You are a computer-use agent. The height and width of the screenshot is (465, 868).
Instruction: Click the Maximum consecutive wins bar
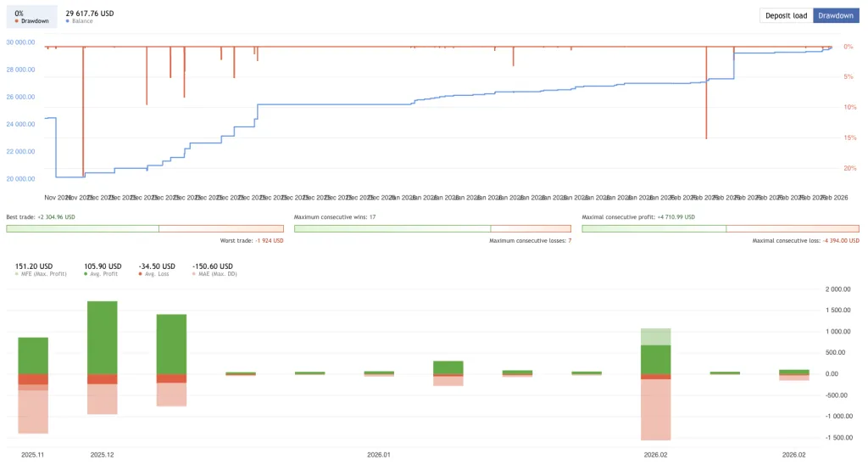click(x=432, y=228)
